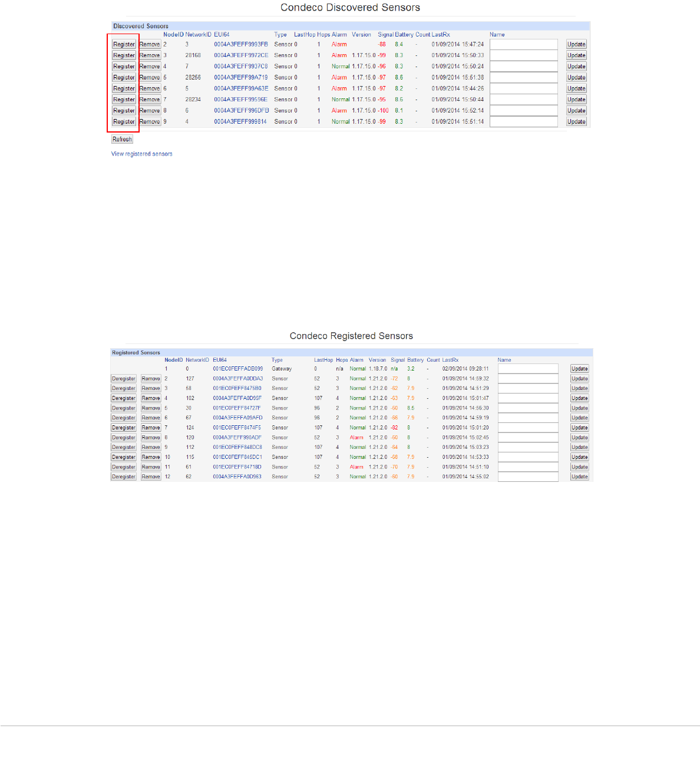Remove registered sensor 0004A3FEFFA0DDA3
Viewport: 700px width, 767px height.
pyautogui.click(x=151, y=379)
